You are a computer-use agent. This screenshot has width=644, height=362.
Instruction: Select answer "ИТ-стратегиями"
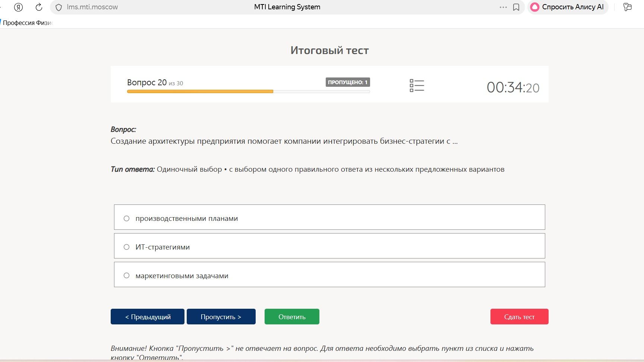329,246
